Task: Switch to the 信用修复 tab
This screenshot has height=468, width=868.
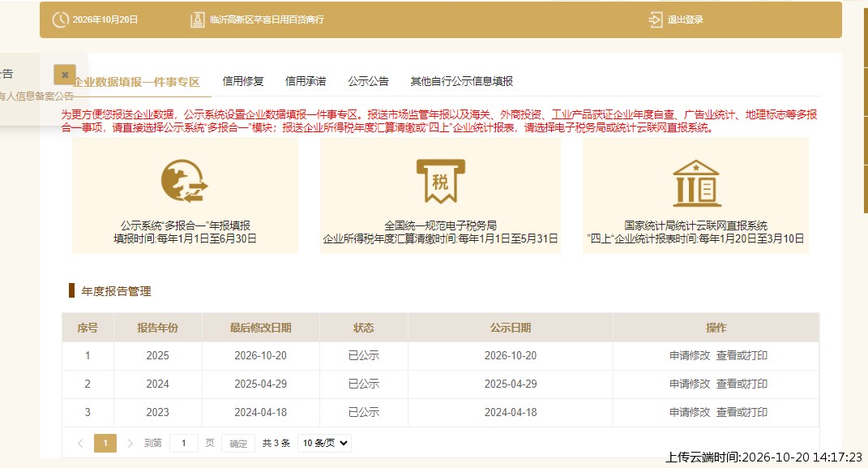Action: point(243,81)
